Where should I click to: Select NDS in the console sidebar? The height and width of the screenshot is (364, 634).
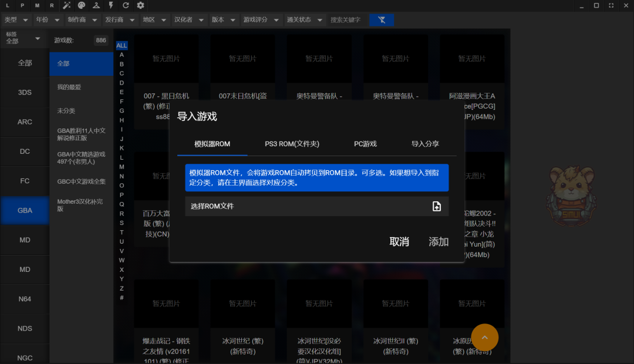[25, 329]
